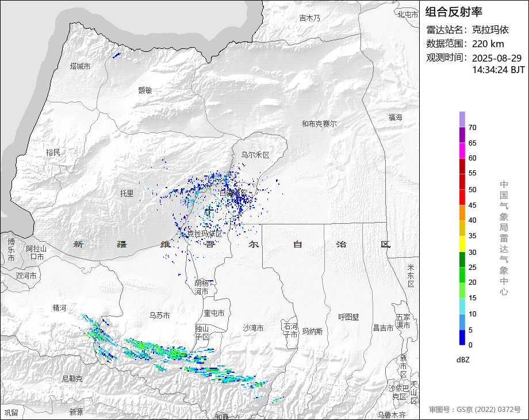Screen dimensions: 529x420
Task: Click the data range value 220 km
Action: click(x=488, y=44)
